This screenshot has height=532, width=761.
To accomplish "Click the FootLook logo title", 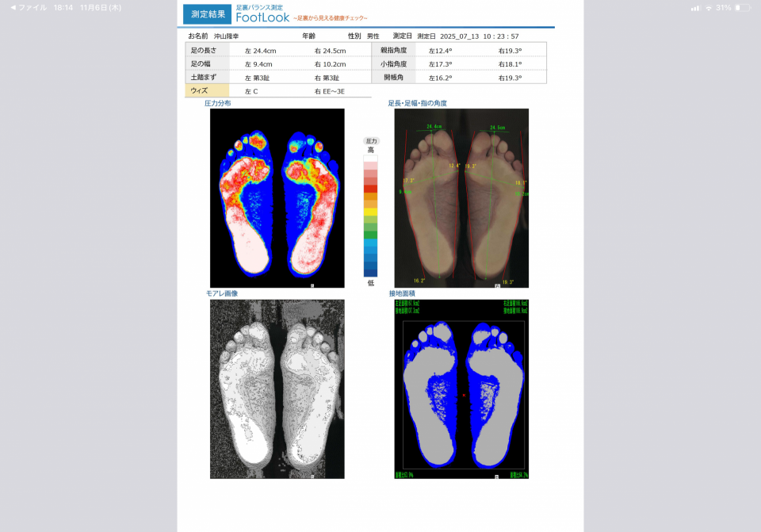I will pyautogui.click(x=262, y=17).
